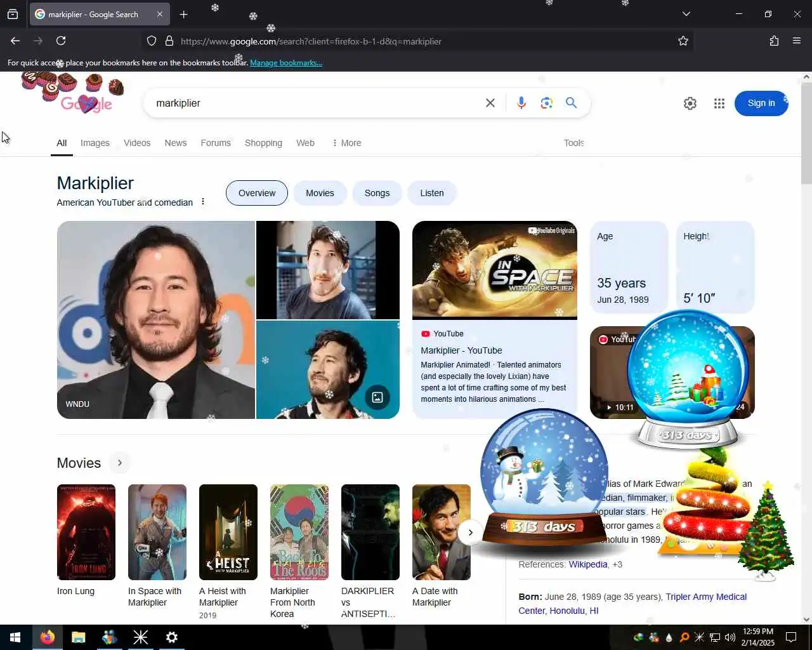
Task: Switch to the News search tab
Action: click(176, 143)
